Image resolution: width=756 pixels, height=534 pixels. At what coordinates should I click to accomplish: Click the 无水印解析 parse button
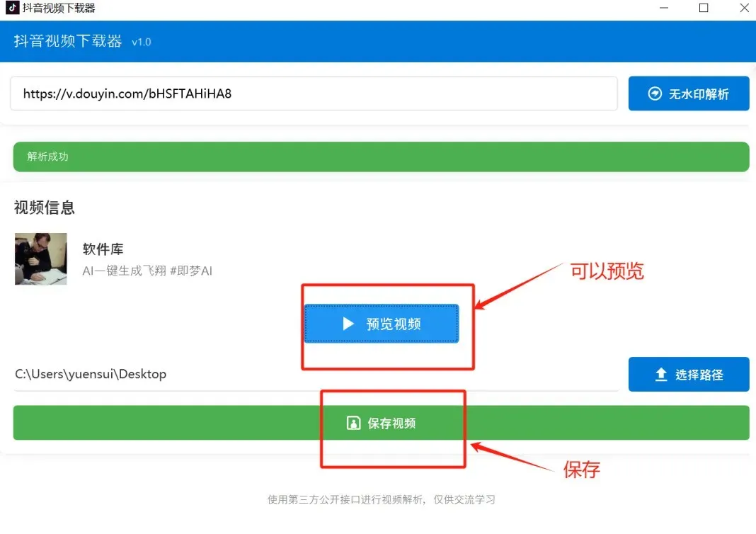tap(689, 93)
